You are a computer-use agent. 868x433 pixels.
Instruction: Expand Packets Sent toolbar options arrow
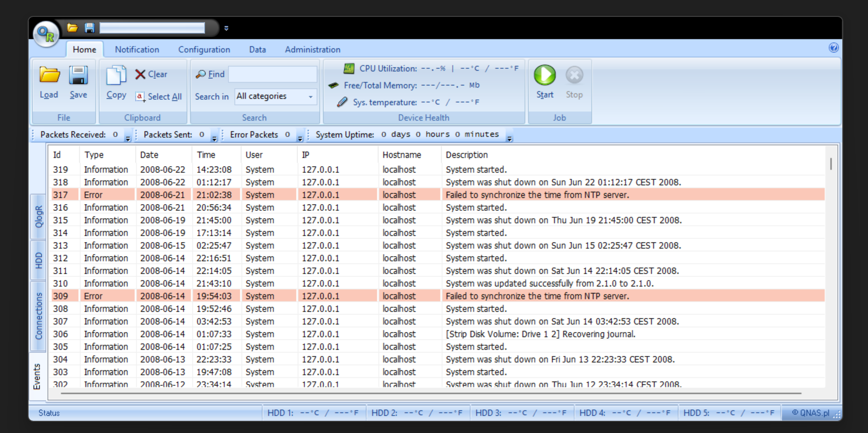[x=214, y=138]
